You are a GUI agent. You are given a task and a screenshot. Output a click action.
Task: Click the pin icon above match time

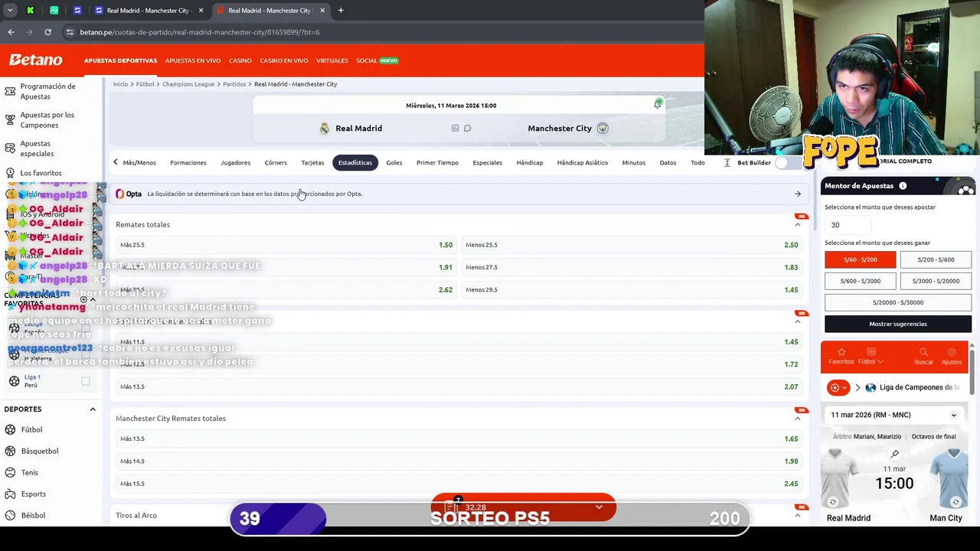[894, 454]
